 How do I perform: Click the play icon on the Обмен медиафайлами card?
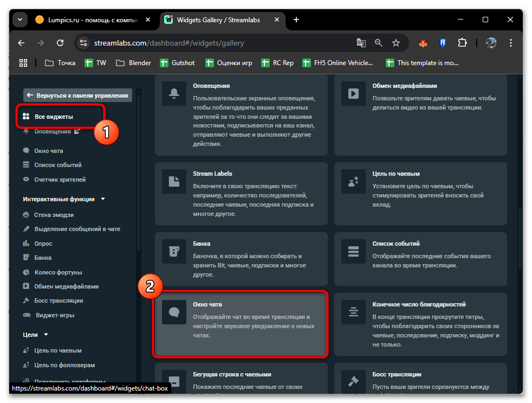click(353, 93)
